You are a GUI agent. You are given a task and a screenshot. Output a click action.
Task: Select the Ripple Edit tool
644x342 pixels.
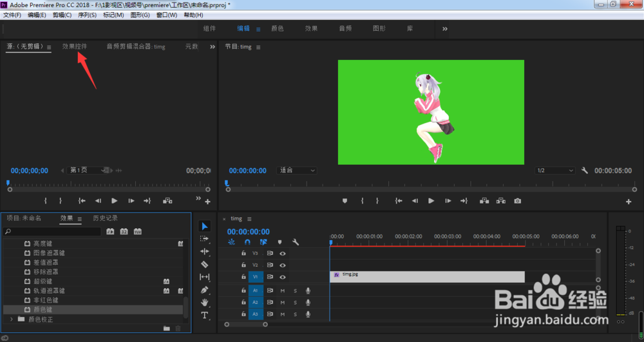[205, 251]
